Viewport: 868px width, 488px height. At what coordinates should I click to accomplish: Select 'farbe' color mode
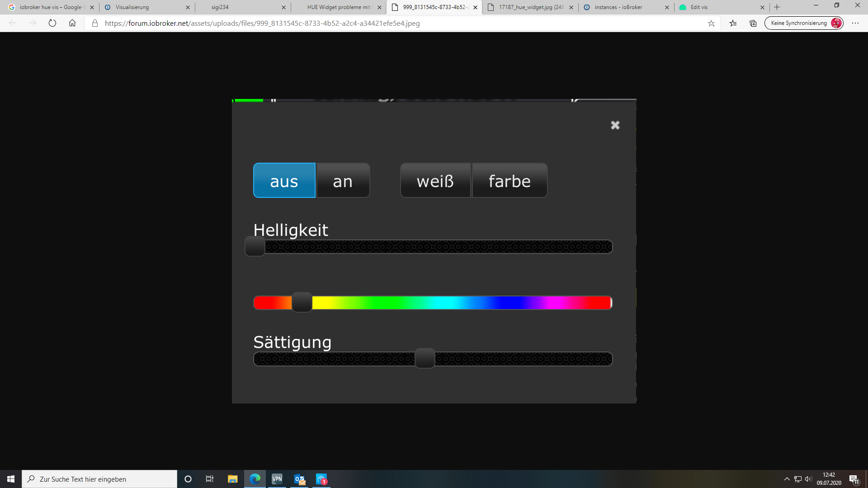click(x=509, y=181)
